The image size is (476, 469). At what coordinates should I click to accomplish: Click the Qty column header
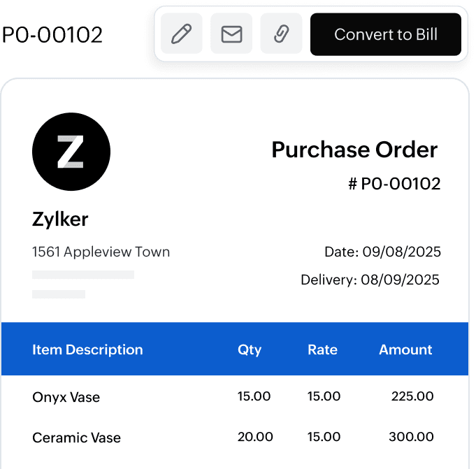(250, 349)
